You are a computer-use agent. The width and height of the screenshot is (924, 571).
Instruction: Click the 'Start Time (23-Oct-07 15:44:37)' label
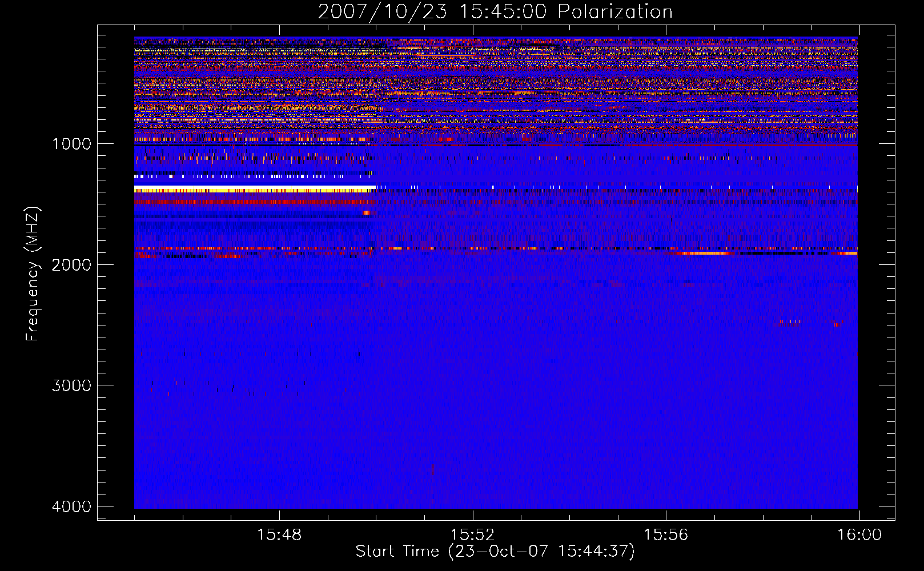[x=495, y=552]
